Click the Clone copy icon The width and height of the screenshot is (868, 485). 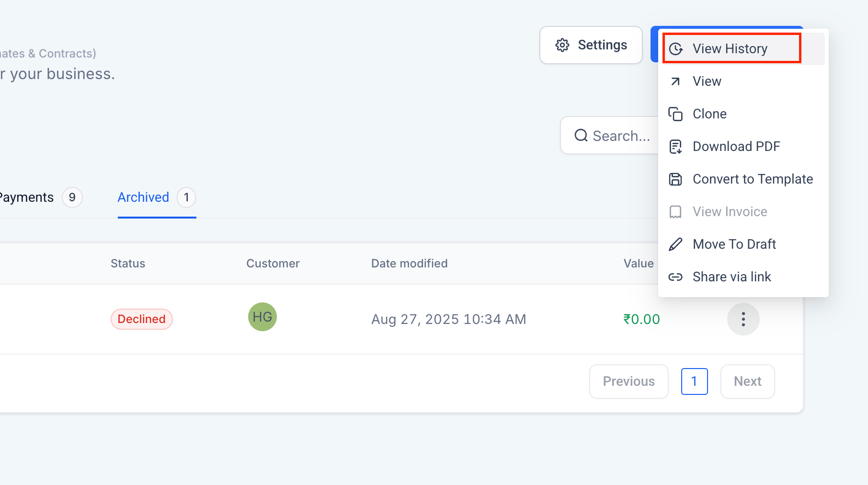tap(675, 114)
